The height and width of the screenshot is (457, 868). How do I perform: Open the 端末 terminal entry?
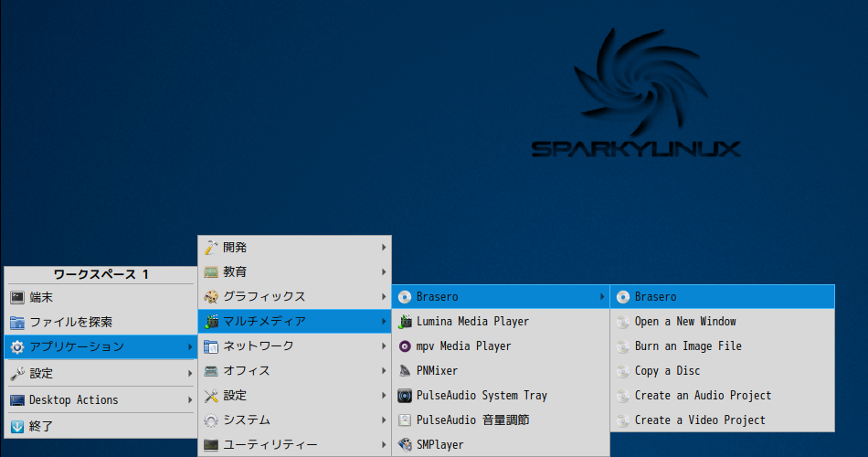[101, 297]
